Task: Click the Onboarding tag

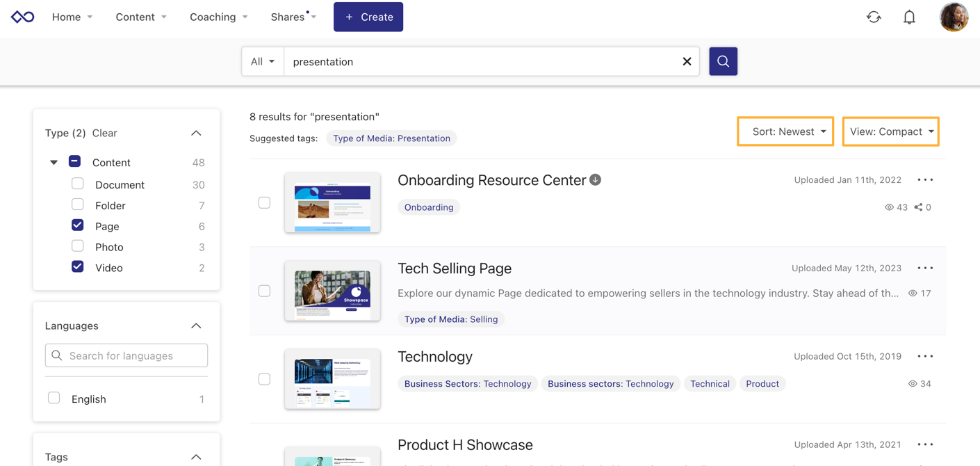Action: [x=429, y=207]
